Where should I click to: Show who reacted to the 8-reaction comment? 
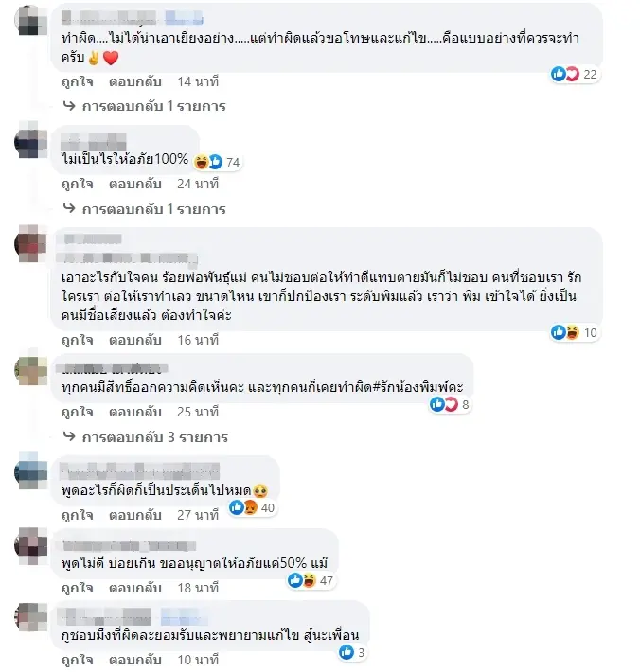450,404
